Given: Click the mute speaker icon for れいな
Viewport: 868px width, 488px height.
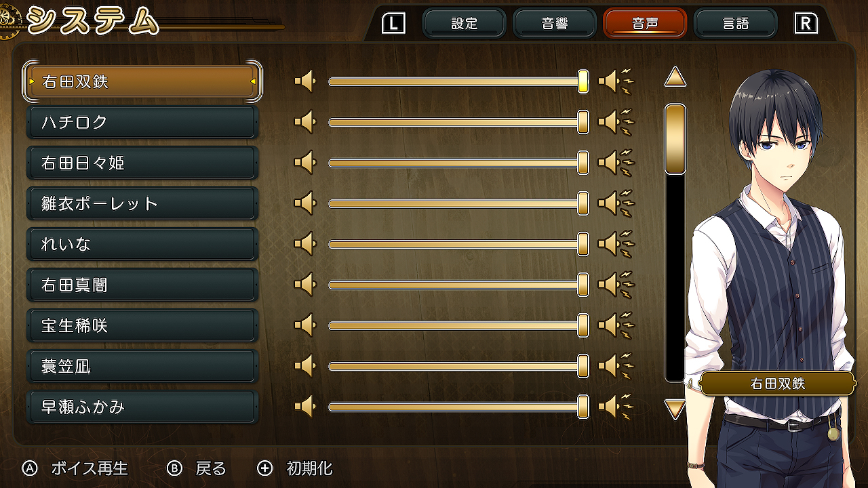Looking at the screenshot, I should 305,245.
